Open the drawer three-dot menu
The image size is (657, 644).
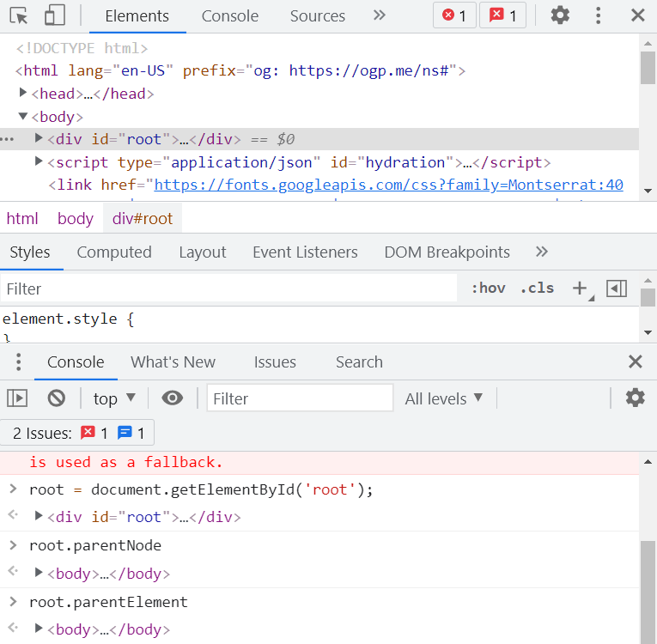18,362
